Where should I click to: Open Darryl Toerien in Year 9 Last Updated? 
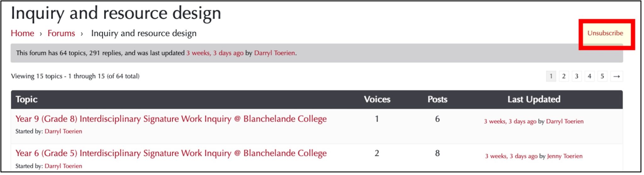click(x=565, y=121)
